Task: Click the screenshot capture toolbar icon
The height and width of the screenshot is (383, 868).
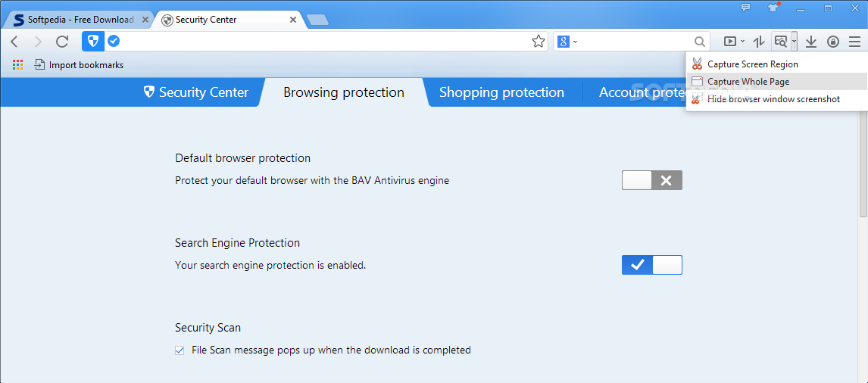Action: pyautogui.click(x=781, y=42)
